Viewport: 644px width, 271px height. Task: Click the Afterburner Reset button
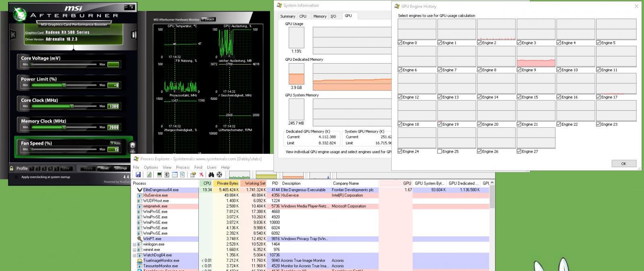[x=104, y=168]
